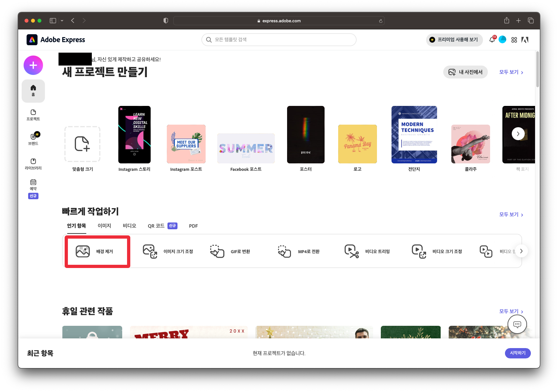The height and width of the screenshot is (392, 558).
Task: Open the MERRY holiday template thumbnail
Action: click(189, 332)
